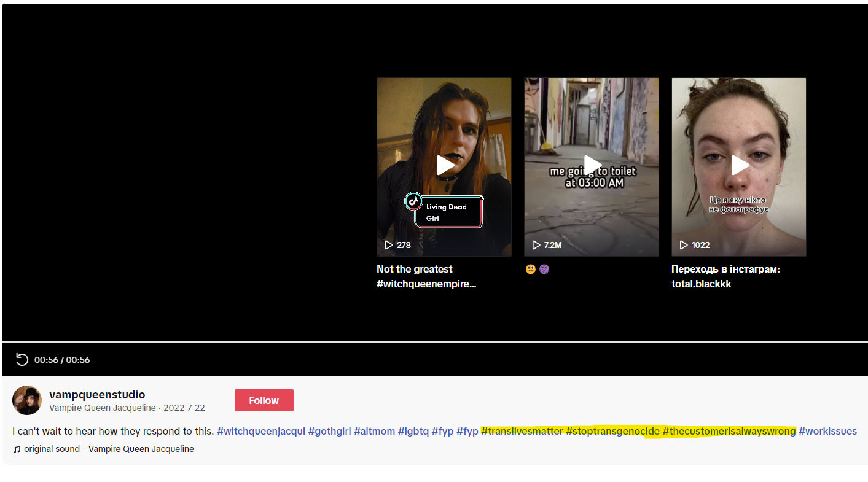Open the vampqueenstudio username link

pyautogui.click(x=97, y=395)
